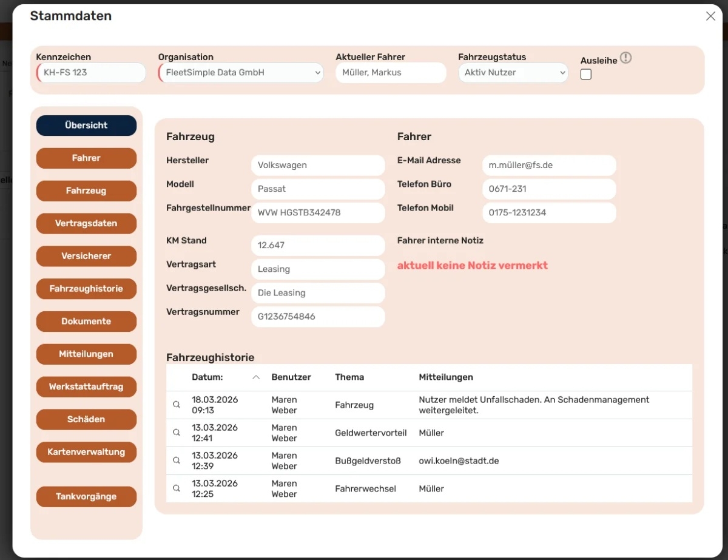
Task: Go to Vertragsdaten
Action: click(x=86, y=224)
